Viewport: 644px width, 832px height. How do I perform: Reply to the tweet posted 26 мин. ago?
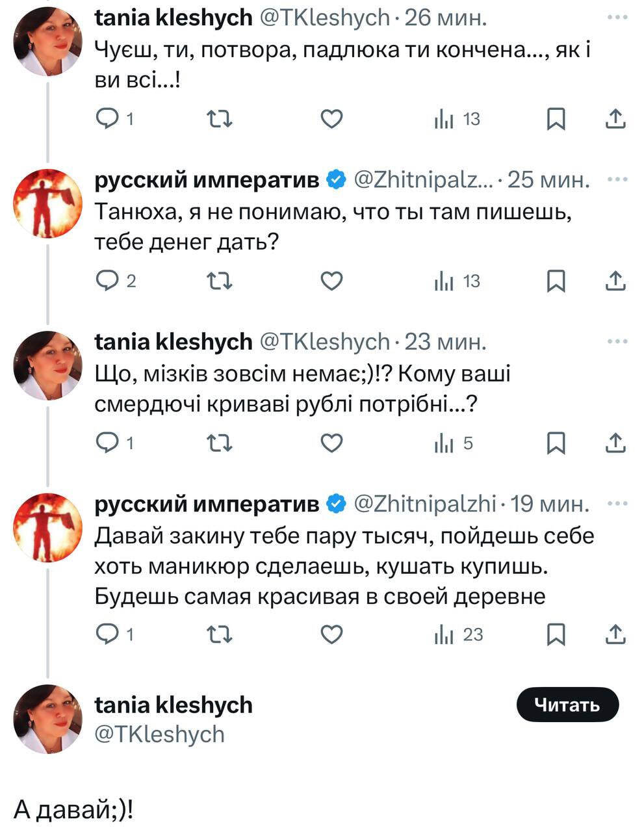click(106, 119)
